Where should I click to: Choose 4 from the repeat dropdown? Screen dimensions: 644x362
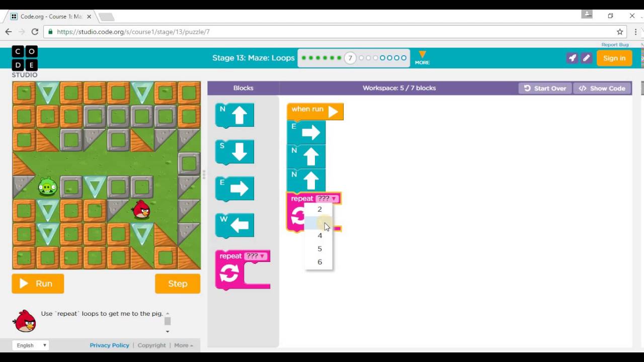click(319, 235)
